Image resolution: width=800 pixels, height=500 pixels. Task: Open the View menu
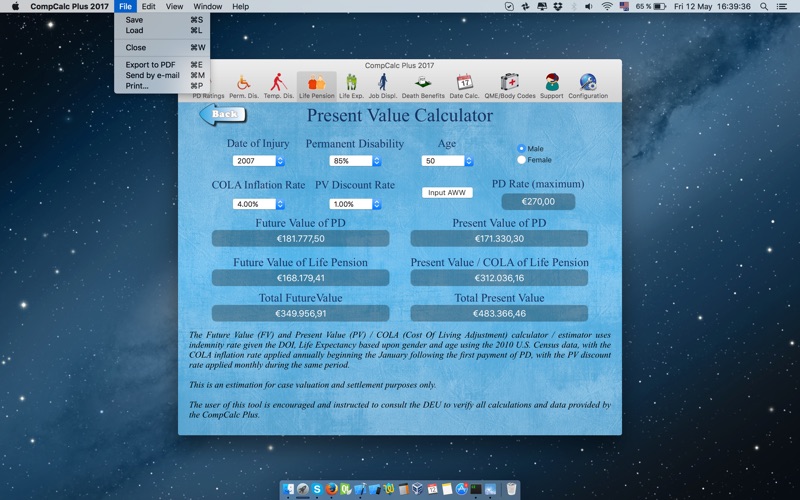(x=174, y=6)
